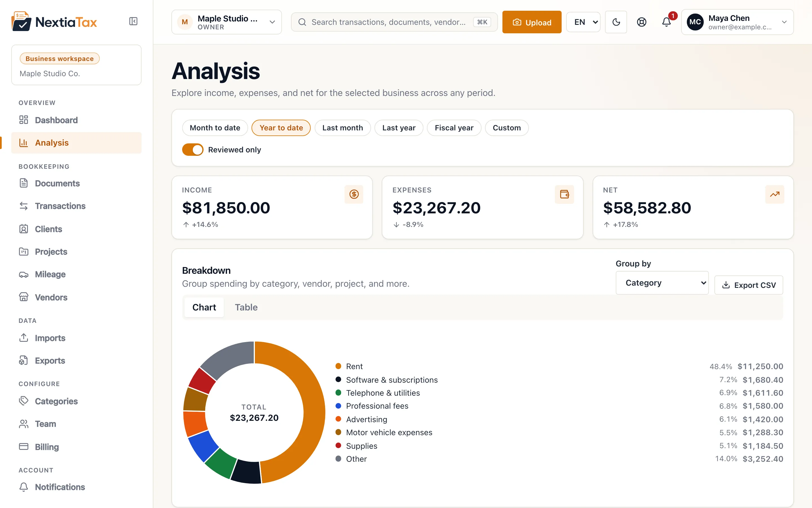Click Rent orange legend dot
This screenshot has height=508, width=812.
tap(338, 366)
